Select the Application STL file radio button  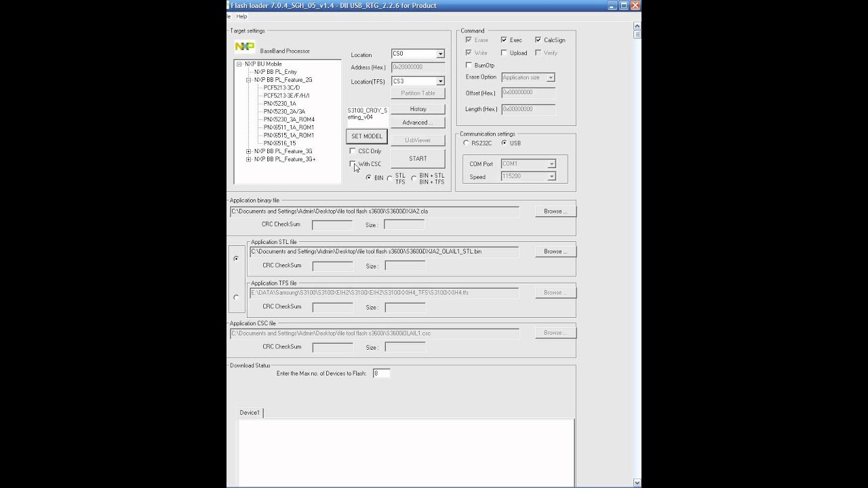[x=236, y=258]
